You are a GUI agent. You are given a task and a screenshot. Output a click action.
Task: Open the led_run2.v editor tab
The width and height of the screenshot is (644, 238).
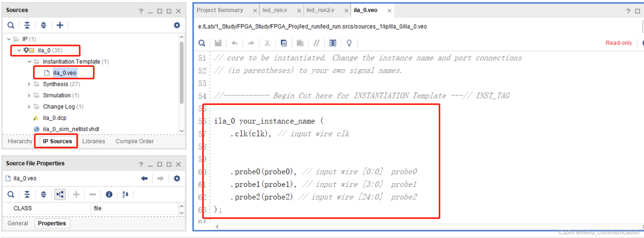point(320,10)
